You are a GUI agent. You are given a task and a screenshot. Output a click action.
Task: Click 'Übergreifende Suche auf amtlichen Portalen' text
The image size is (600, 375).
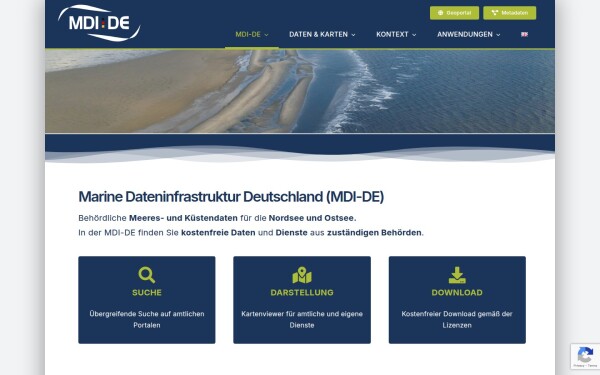point(147,320)
